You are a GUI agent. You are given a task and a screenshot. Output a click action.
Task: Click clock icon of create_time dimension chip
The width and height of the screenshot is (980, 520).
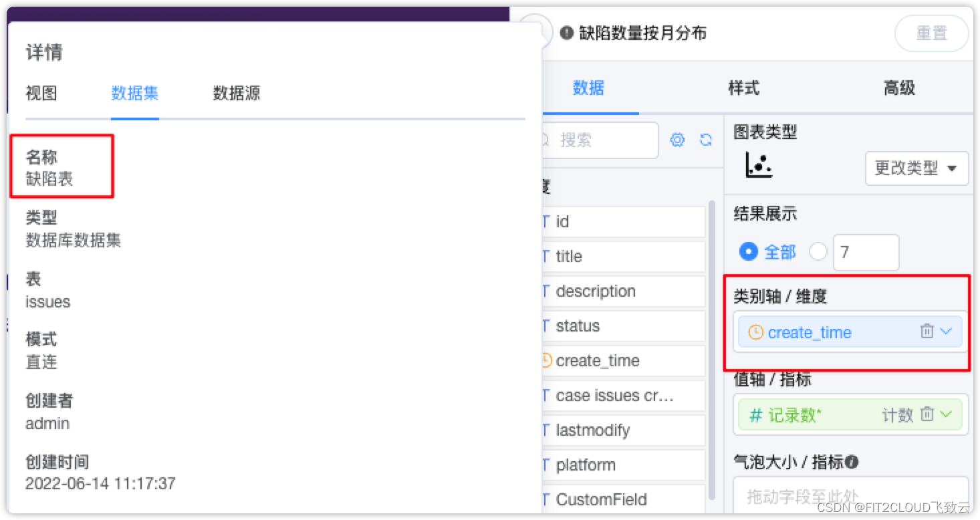[755, 332]
